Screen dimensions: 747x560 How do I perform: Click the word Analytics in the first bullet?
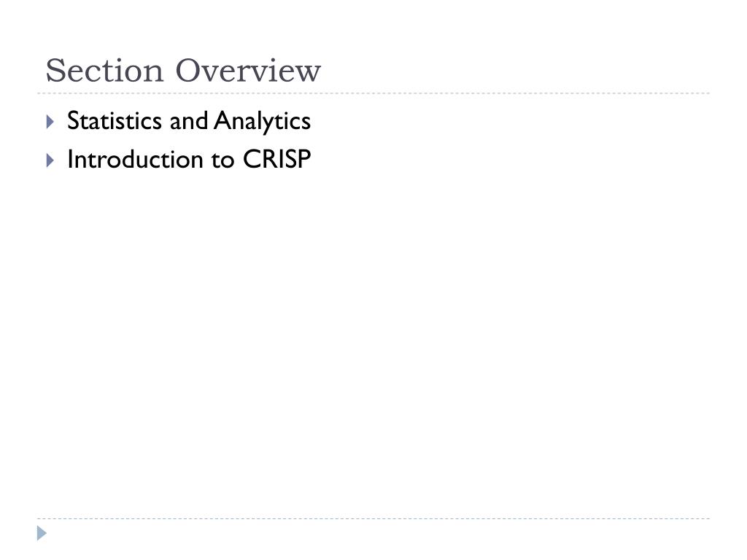[263, 121]
